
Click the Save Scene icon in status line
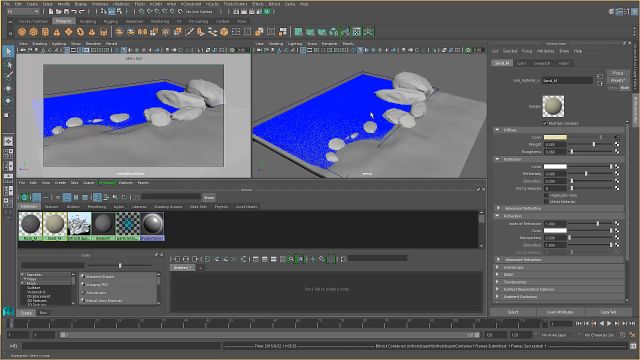coord(66,12)
